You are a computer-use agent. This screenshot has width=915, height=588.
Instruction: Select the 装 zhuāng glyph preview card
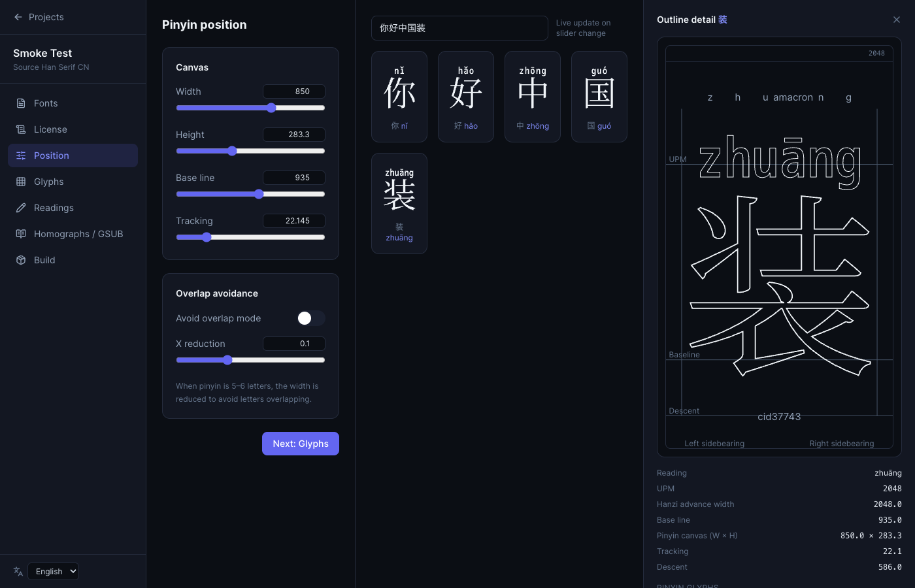click(399, 203)
